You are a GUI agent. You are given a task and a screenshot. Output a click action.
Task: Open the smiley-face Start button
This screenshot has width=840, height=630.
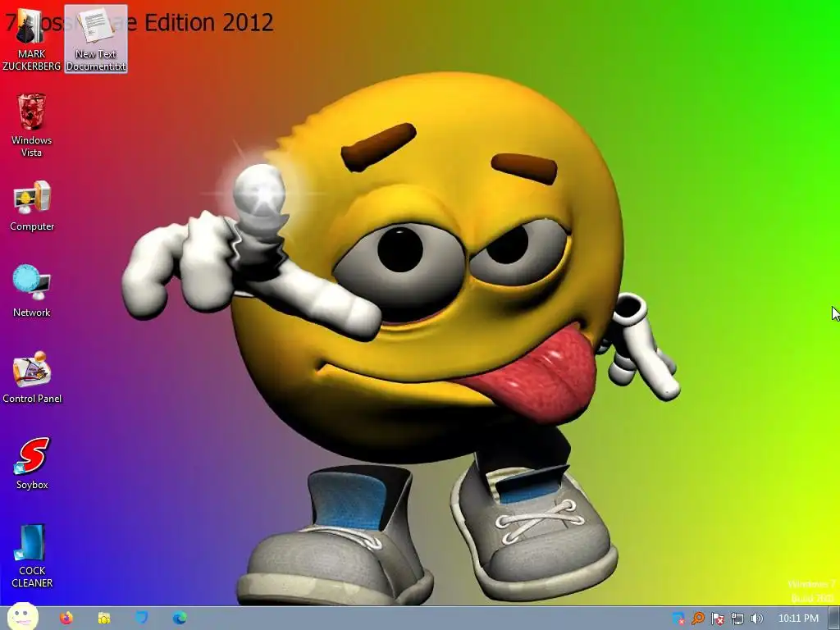[22, 618]
